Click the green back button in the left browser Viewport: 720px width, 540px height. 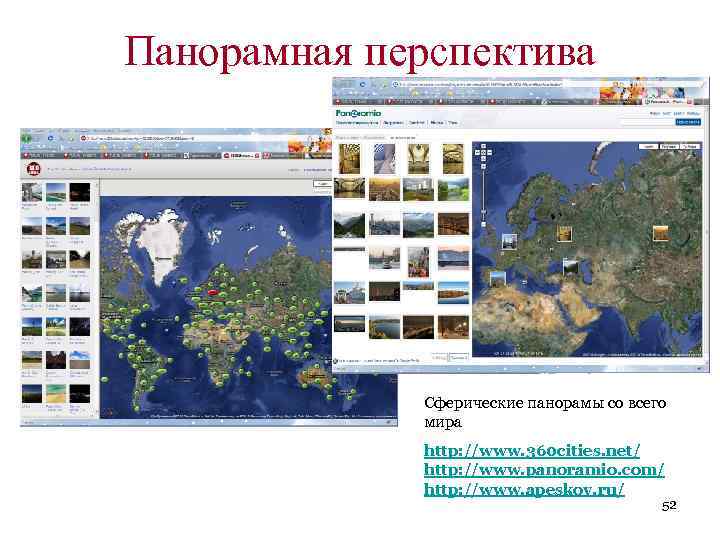pos(27,138)
